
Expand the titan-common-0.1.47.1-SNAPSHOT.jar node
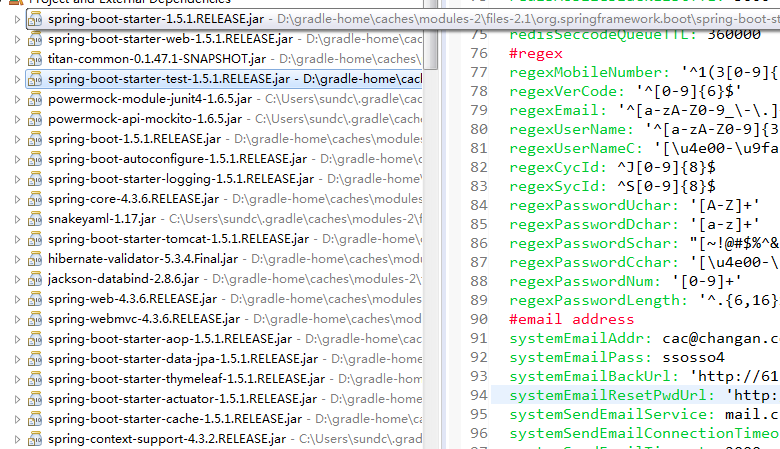[x=17, y=59]
